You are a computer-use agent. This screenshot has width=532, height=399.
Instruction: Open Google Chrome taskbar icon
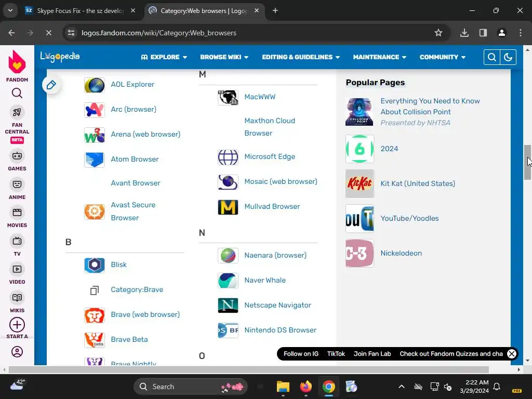328,387
